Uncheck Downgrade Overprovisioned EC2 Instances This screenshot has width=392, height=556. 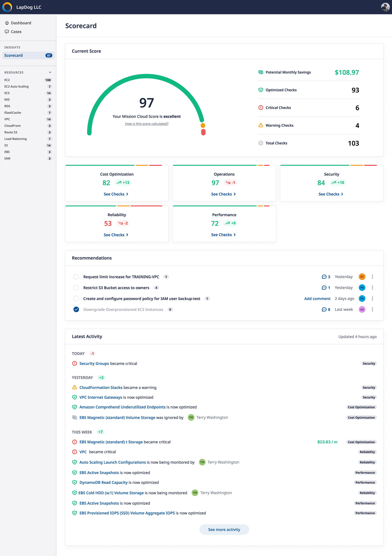(76, 310)
